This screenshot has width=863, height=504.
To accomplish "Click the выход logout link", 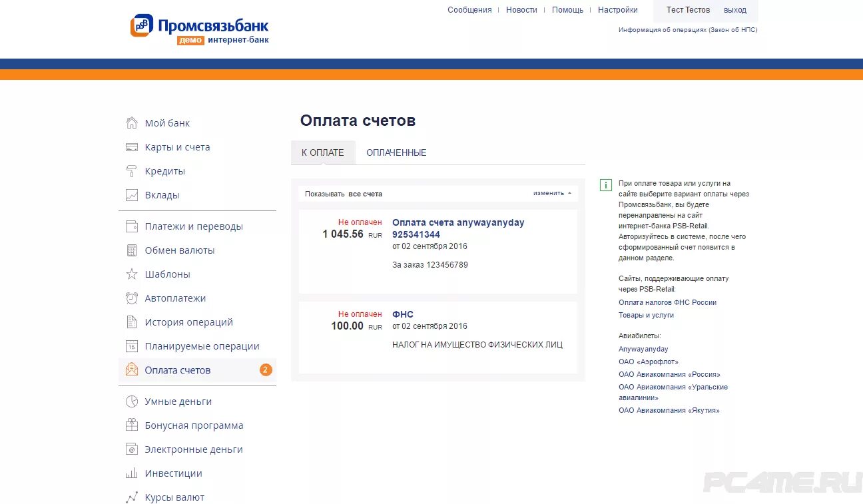I will point(735,10).
